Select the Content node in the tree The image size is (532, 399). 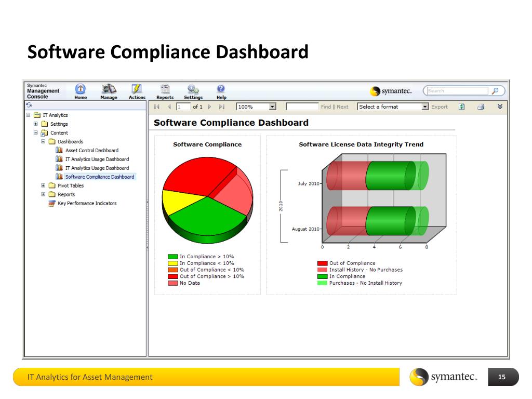[x=59, y=132]
